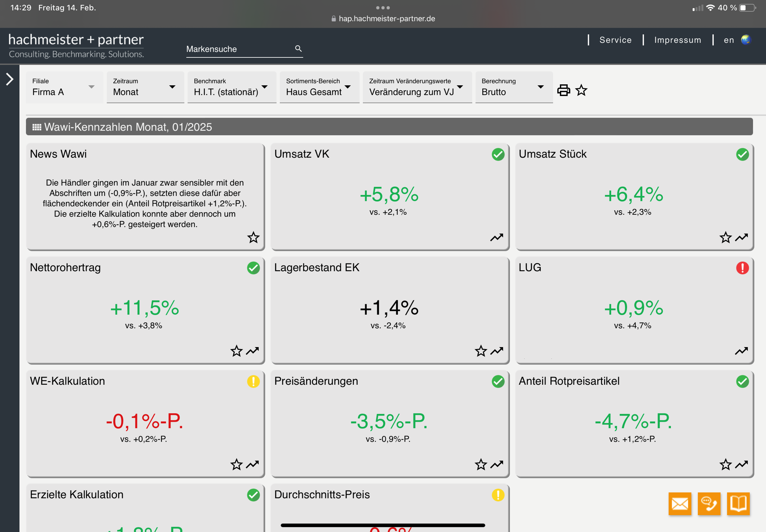Toggle favorite star on News Wawi

point(253,237)
